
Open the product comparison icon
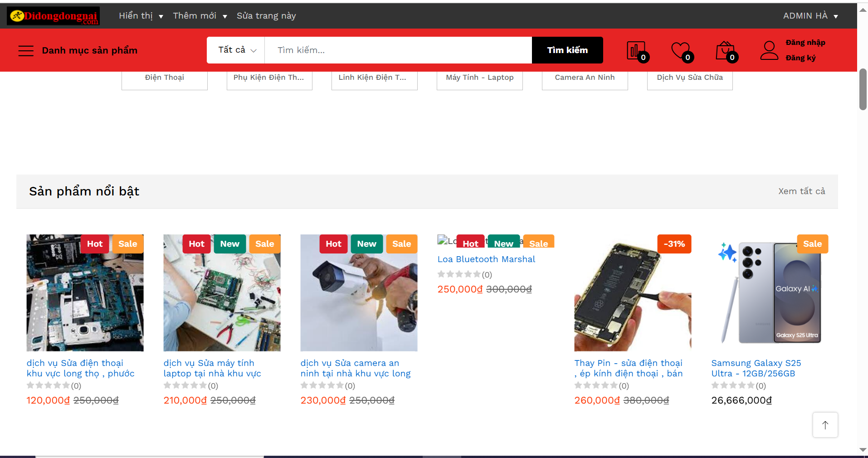pyautogui.click(x=636, y=50)
